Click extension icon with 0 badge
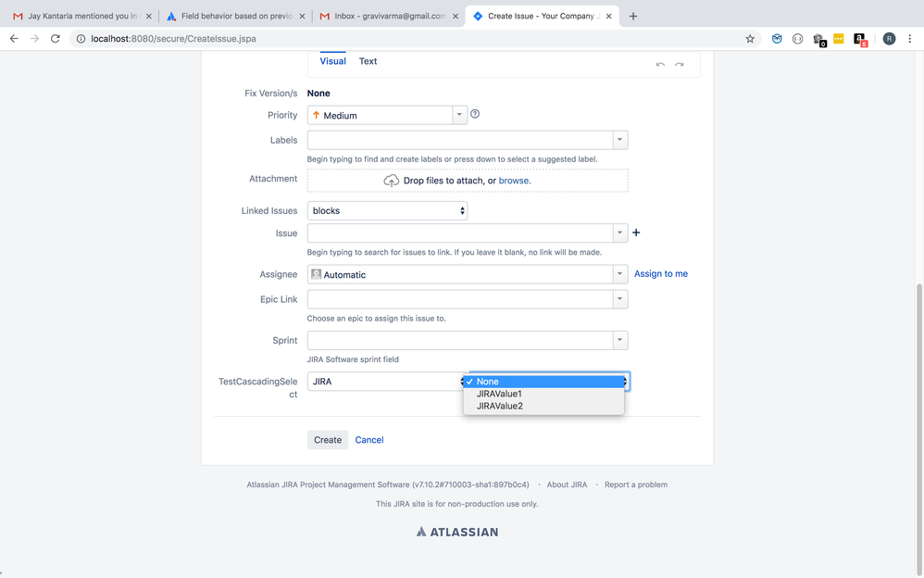This screenshot has width=924, height=578. click(819, 40)
